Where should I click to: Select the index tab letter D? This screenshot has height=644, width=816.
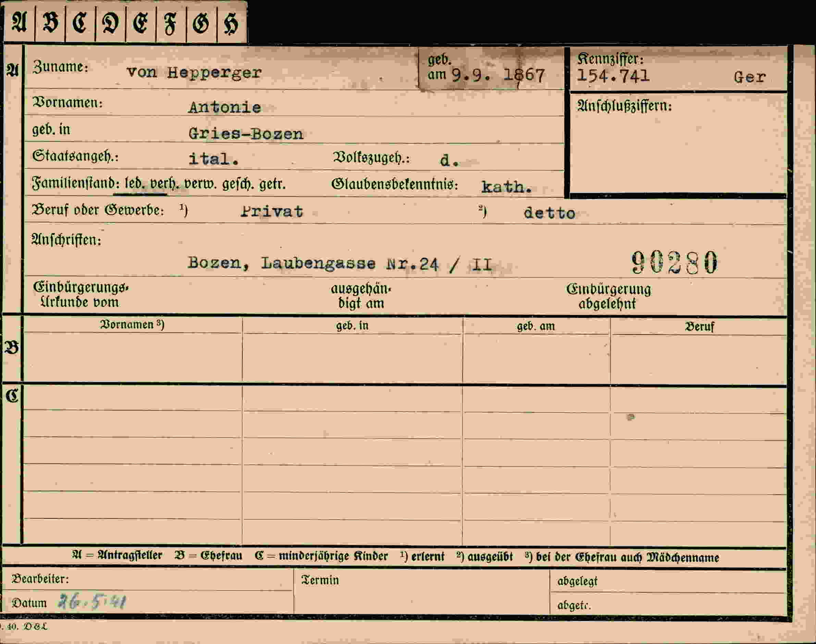[111, 23]
